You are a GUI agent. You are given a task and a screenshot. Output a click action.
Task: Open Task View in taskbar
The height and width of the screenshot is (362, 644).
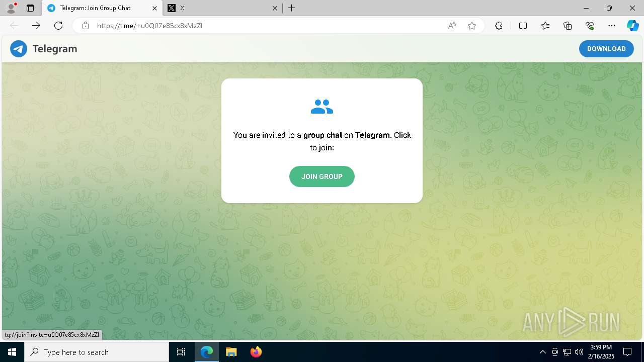pyautogui.click(x=181, y=352)
